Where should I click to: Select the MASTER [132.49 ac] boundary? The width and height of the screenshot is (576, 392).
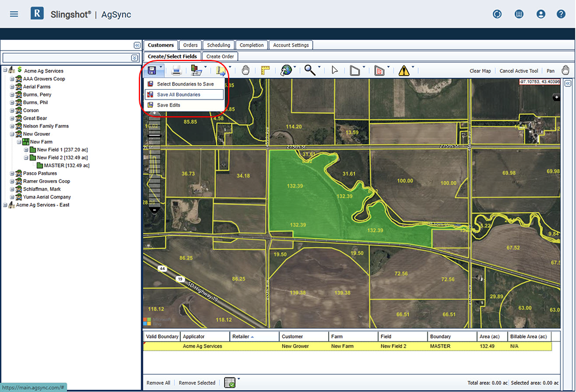click(66, 166)
